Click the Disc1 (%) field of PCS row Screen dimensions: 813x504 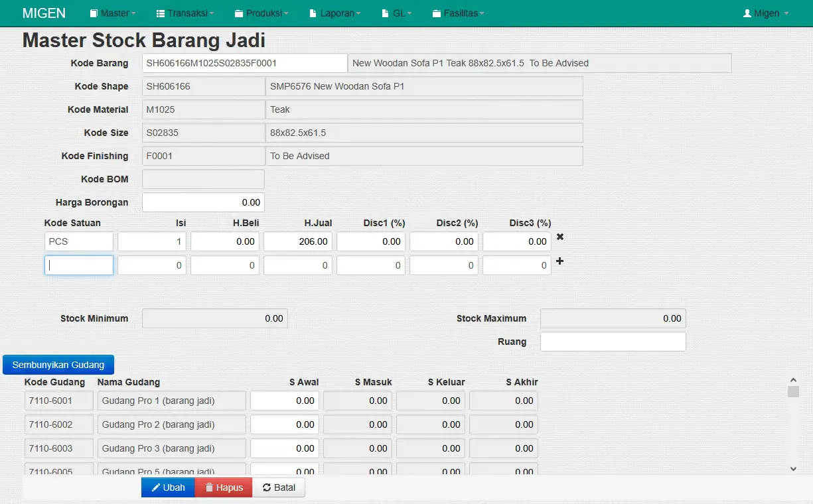tap(371, 241)
